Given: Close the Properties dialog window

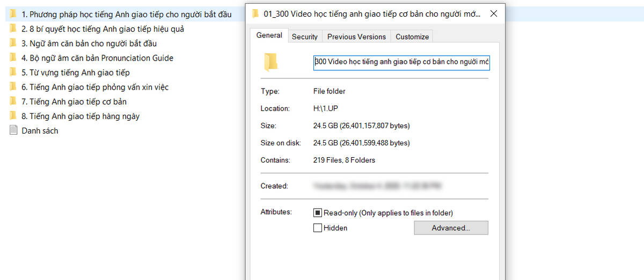Looking at the screenshot, I should (493, 14).
